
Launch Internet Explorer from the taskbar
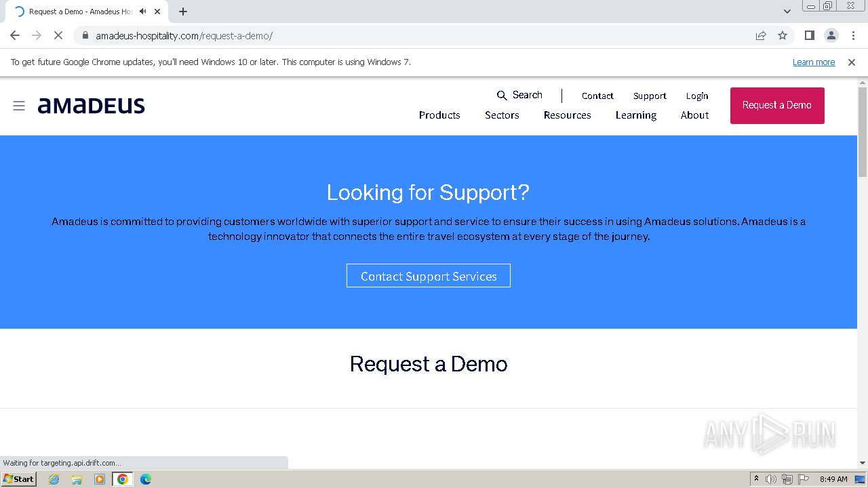[54, 479]
